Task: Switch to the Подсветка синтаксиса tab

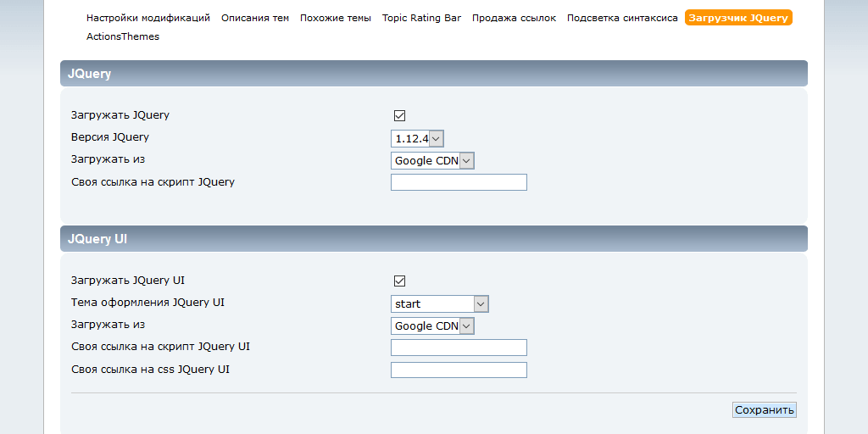Action: (x=622, y=18)
